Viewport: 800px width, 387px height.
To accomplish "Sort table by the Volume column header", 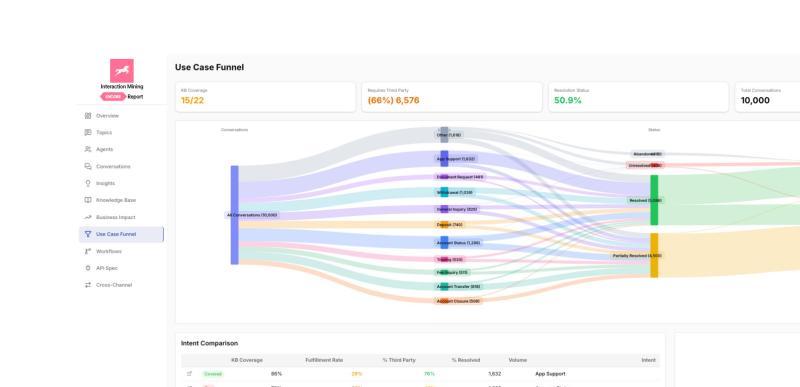I will (x=517, y=360).
